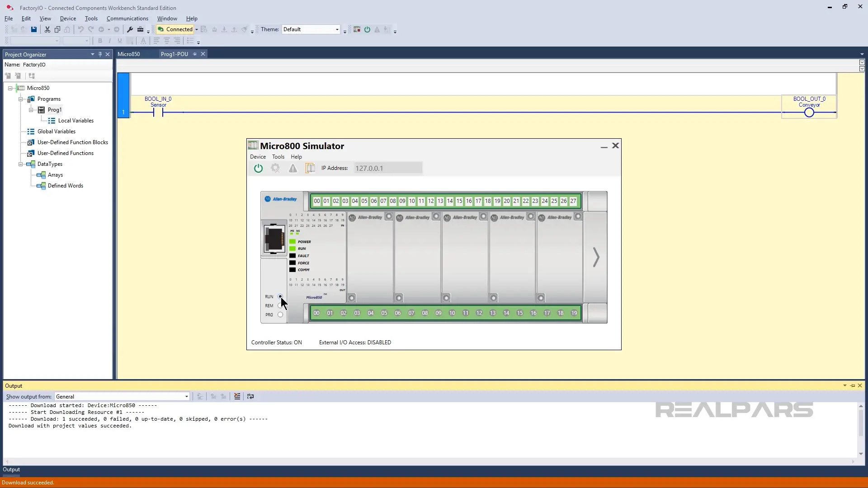
Task: Pin the Prog1-POU tab
Action: point(195,54)
